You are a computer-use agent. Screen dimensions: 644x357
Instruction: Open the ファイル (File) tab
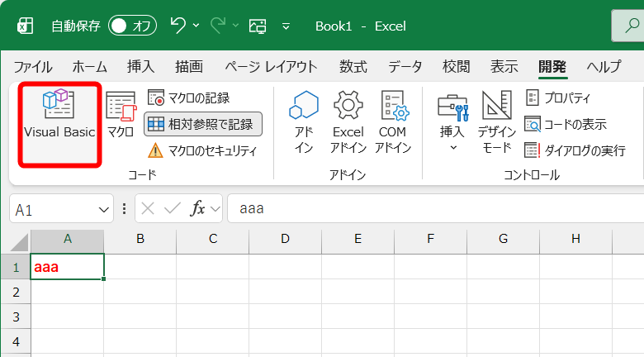tap(33, 67)
